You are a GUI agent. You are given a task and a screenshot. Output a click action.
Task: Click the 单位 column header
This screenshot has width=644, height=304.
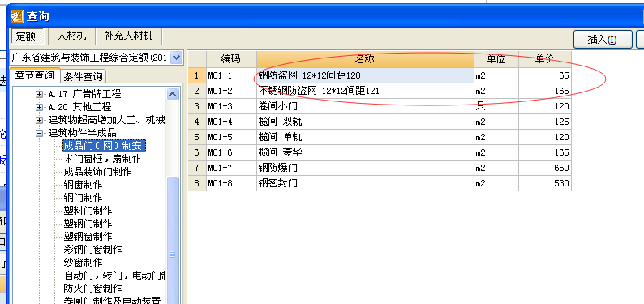click(496, 60)
